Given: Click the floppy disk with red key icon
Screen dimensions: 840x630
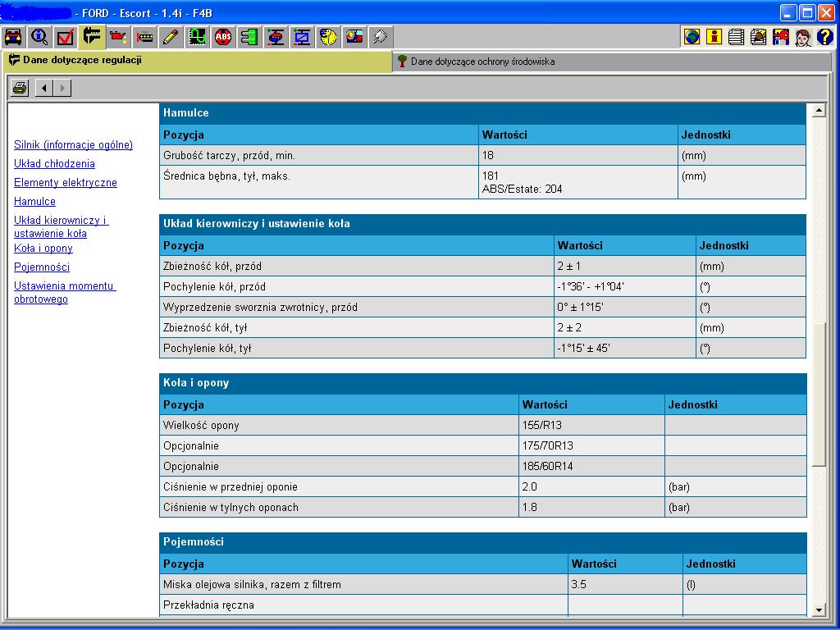Looking at the screenshot, I should (781, 37).
